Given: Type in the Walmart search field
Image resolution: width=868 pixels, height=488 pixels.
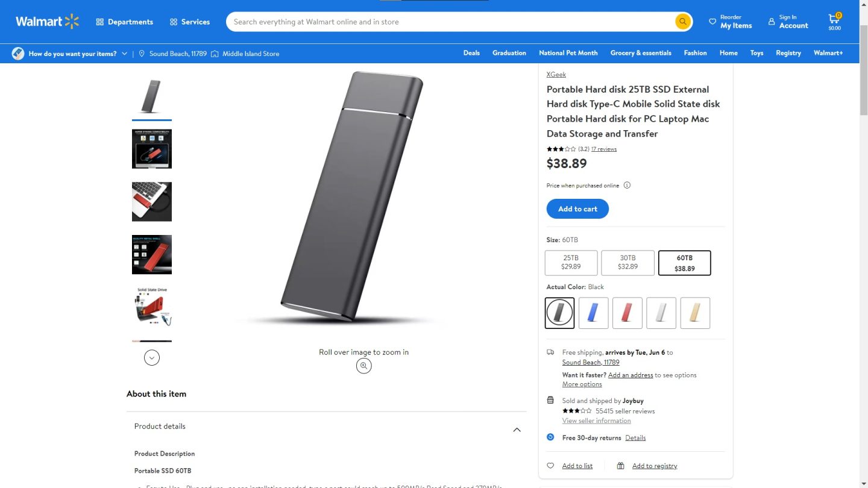Looking at the screenshot, I should point(452,22).
